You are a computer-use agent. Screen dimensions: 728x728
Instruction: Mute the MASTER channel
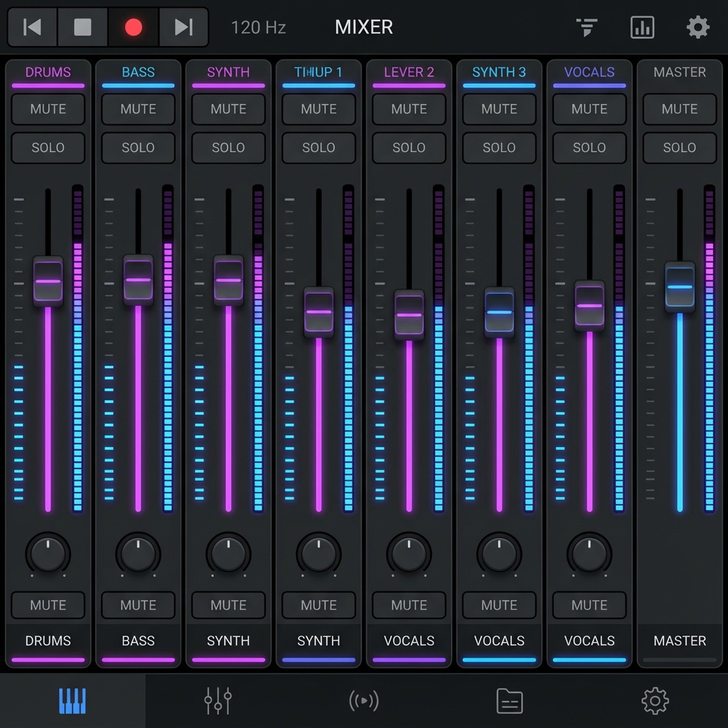680,109
